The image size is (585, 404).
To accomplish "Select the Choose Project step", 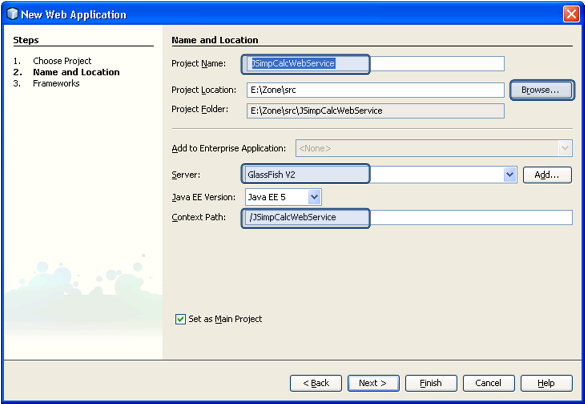I will point(62,61).
